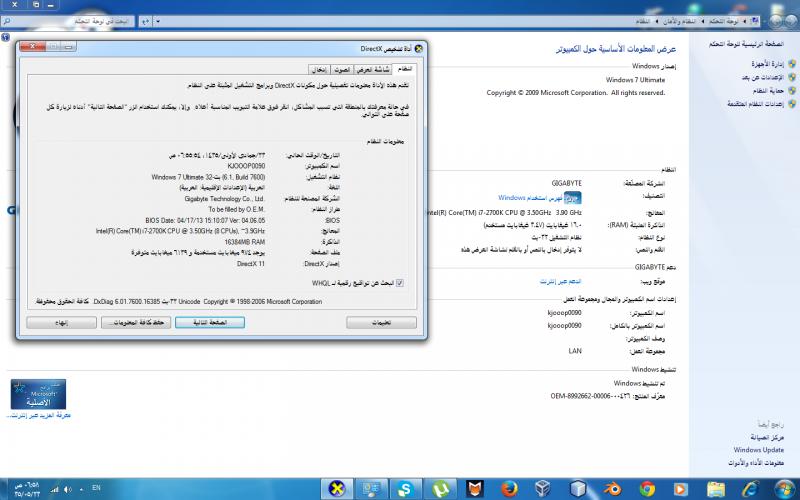Open the Windows Start orb
Image resolution: width=800 pixels, height=500 pixels.
785,489
